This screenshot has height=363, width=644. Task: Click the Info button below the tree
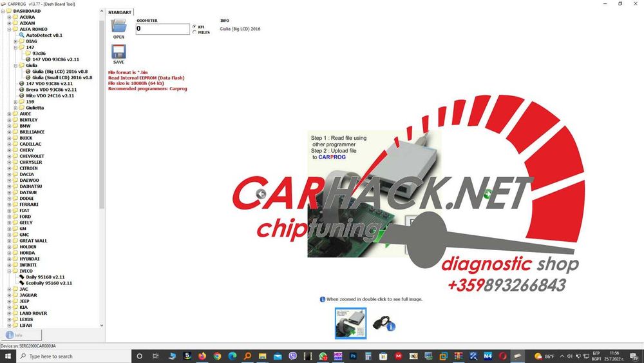click(21, 335)
